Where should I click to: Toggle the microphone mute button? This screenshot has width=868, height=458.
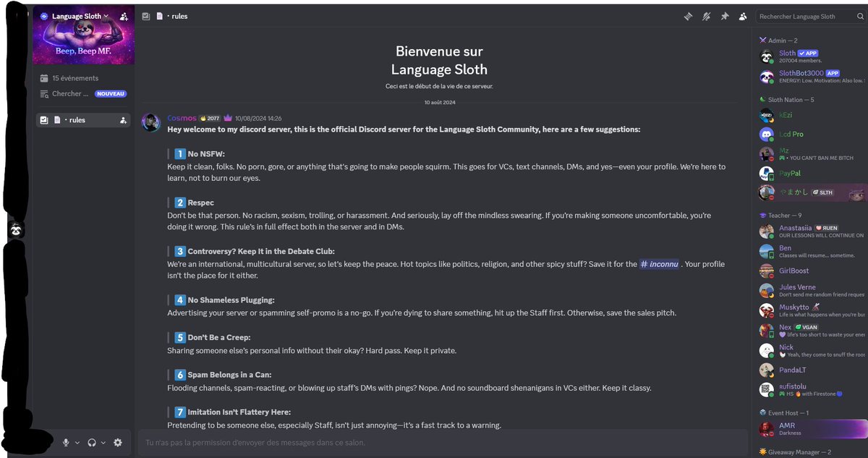tap(66, 442)
